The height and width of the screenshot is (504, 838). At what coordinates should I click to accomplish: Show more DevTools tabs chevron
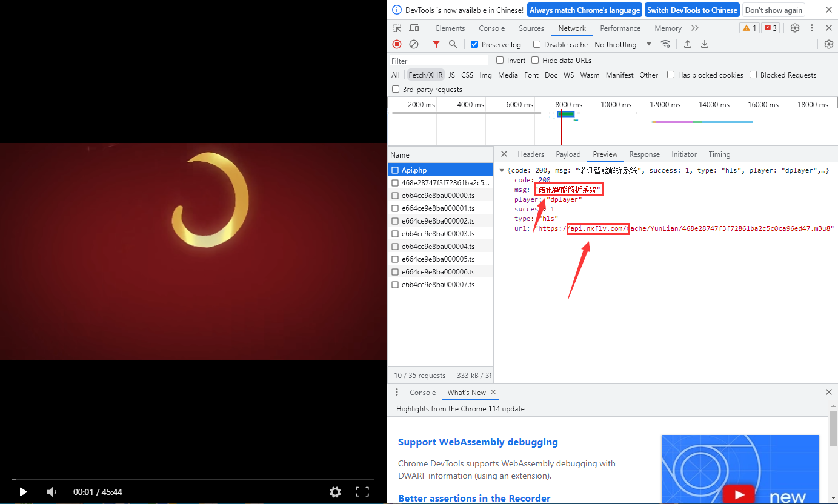point(694,28)
